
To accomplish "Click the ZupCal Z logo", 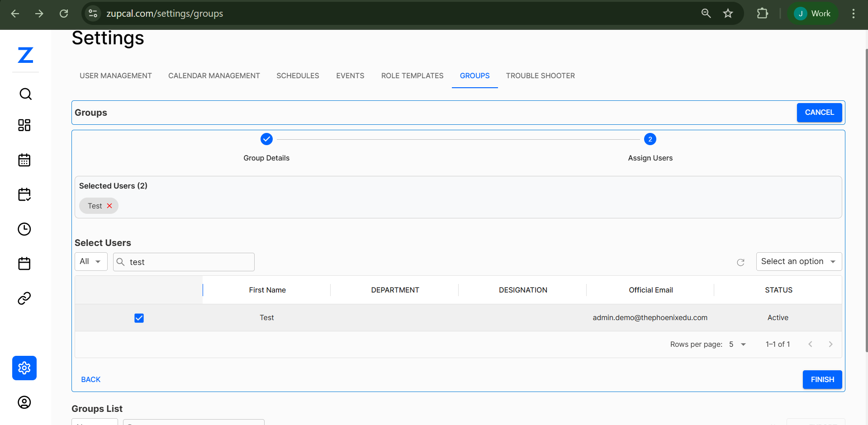I will 25,55.
